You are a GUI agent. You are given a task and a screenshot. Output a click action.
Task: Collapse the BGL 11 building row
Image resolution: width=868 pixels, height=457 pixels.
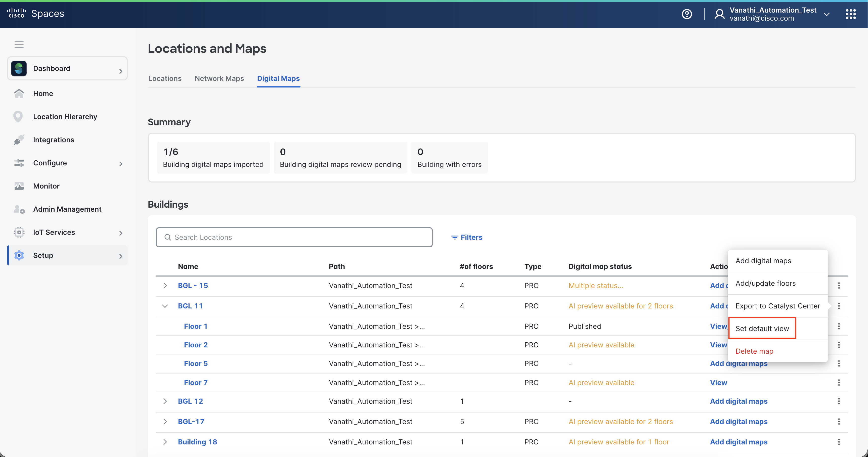point(165,306)
